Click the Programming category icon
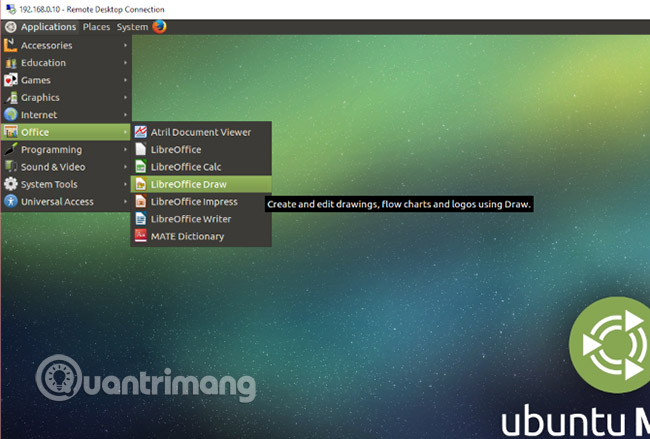Image resolution: width=650 pixels, height=439 pixels. click(10, 149)
